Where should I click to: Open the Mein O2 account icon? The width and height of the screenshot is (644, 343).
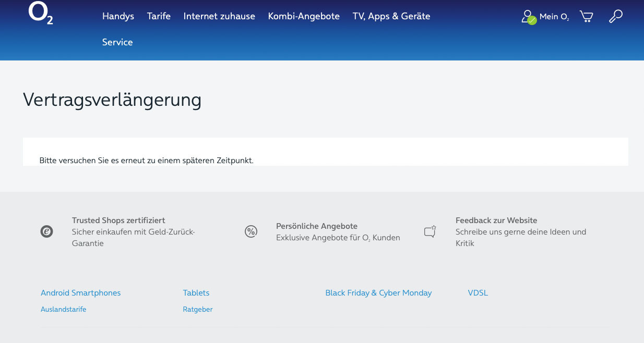click(x=529, y=17)
